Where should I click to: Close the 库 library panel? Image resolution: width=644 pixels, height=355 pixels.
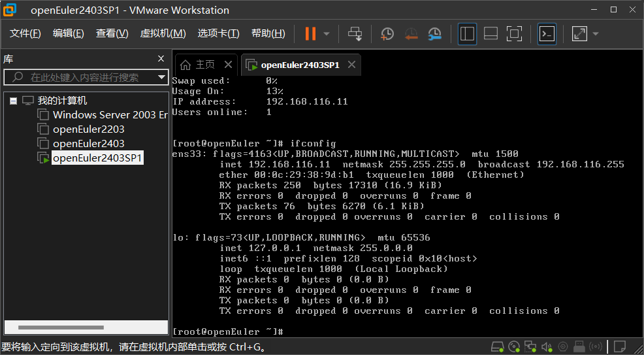tap(161, 59)
